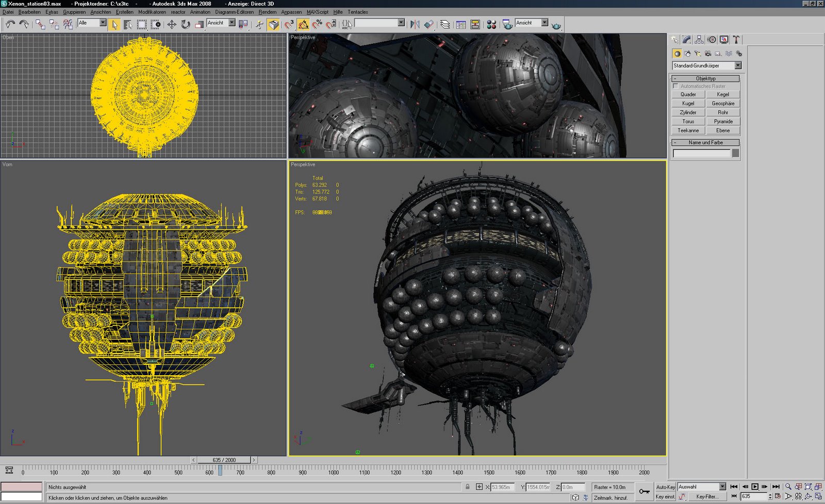
Task: Open the Rendern menu
Action: pyautogui.click(x=267, y=12)
